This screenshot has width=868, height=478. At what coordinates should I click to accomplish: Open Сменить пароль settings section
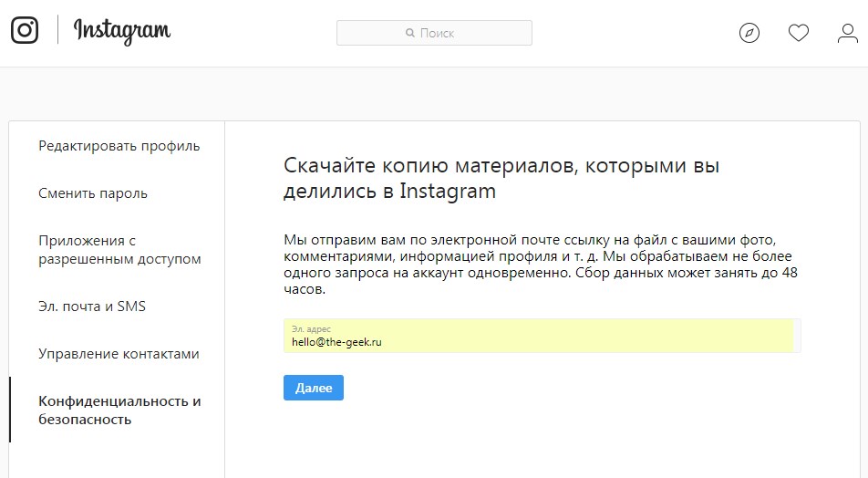click(93, 193)
